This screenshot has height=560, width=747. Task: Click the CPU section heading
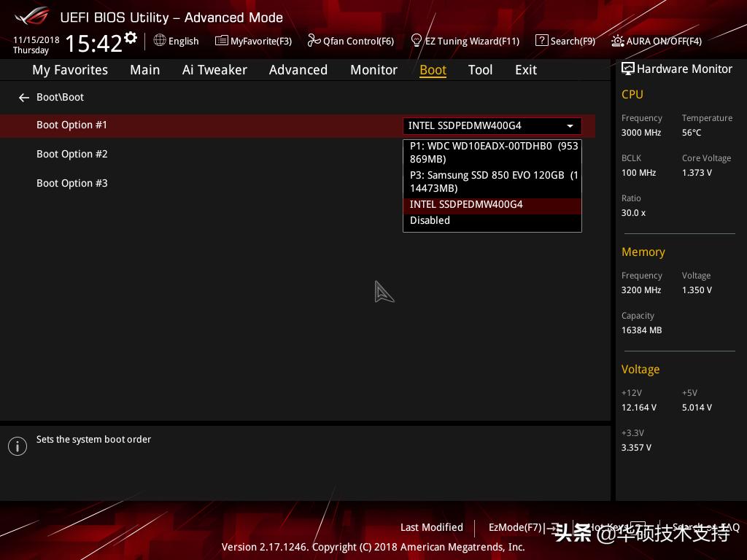click(x=632, y=94)
